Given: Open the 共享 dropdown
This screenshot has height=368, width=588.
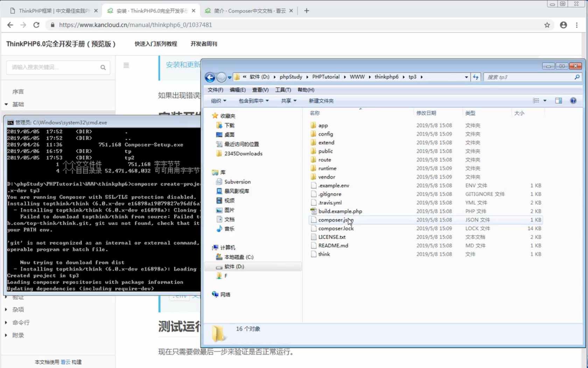Looking at the screenshot, I should click(x=289, y=101).
